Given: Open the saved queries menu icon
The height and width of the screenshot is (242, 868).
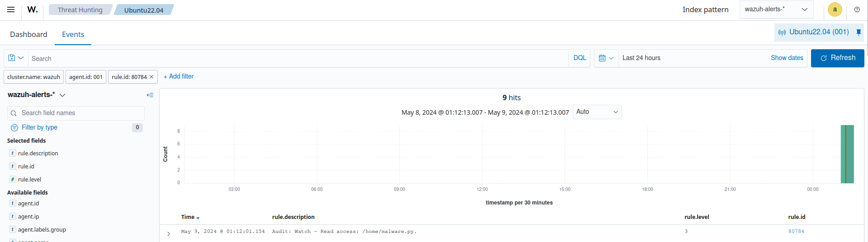Looking at the screenshot, I should (16, 58).
